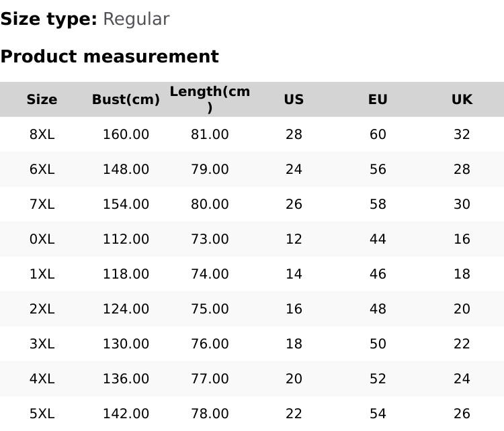Viewport: 504px width, 431px height.
Task: Select the 7XL size row label
Action: pyautogui.click(x=42, y=204)
